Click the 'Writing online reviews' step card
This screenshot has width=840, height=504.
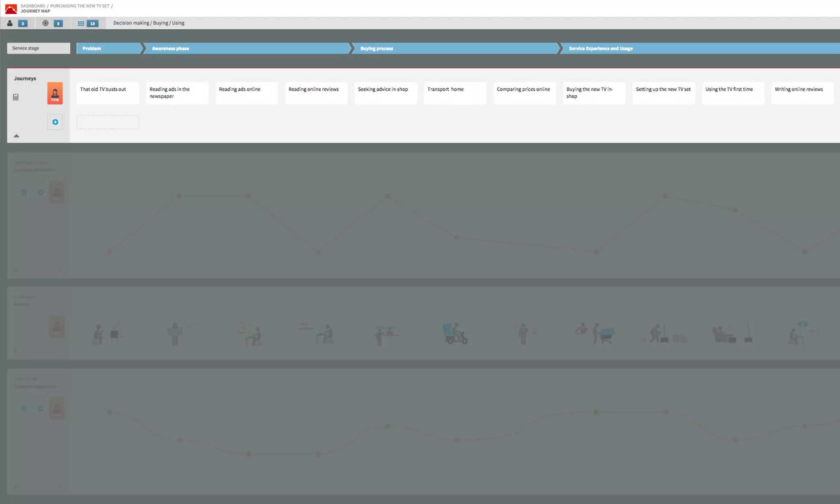click(x=802, y=93)
